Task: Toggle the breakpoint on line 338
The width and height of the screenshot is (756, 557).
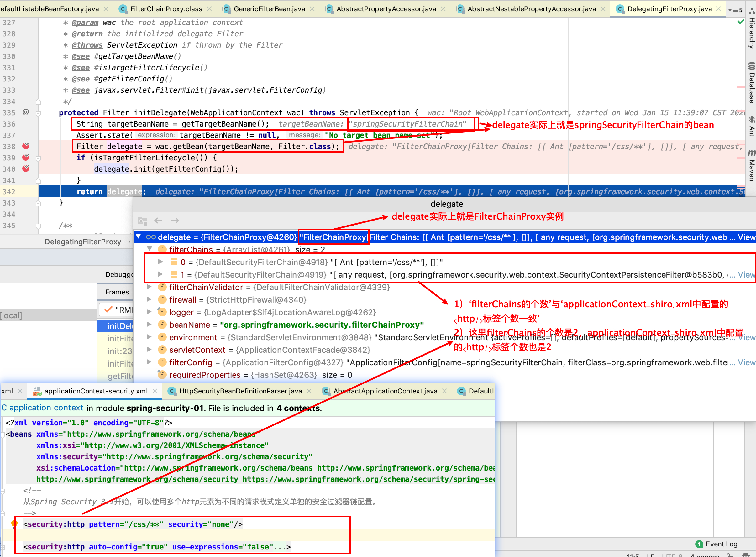Action: point(26,146)
